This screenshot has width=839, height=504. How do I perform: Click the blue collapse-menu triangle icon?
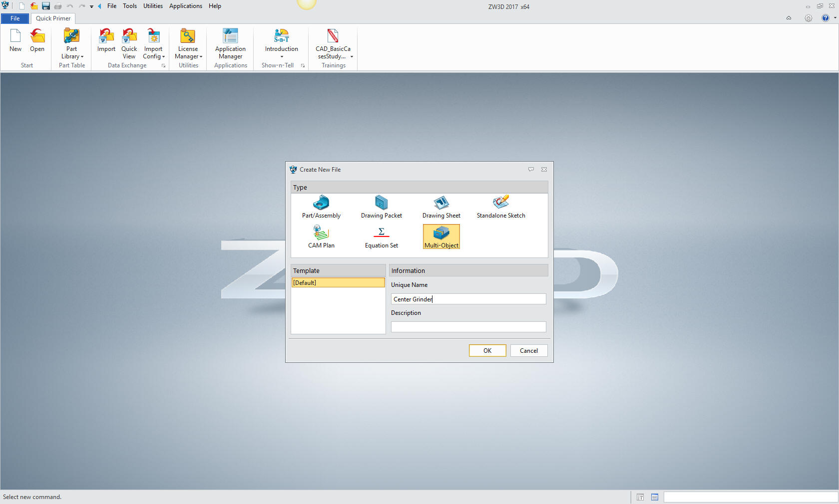[99, 6]
